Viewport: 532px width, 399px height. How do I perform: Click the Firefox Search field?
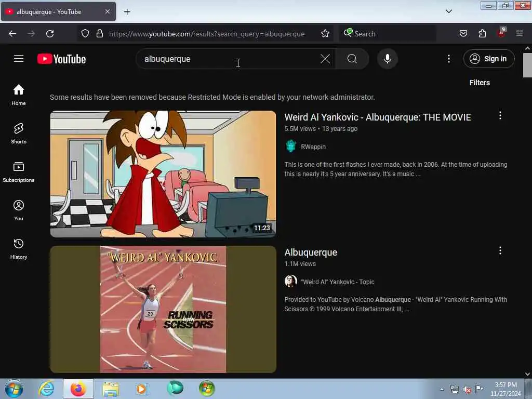click(389, 34)
